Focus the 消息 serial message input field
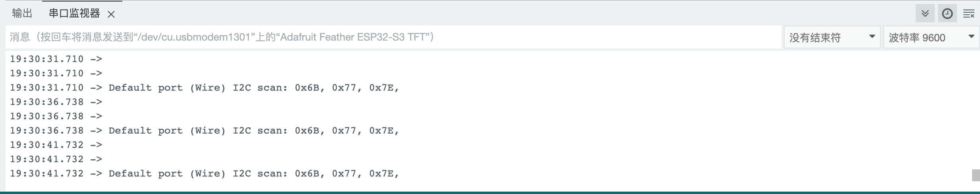 pyautogui.click(x=393, y=37)
